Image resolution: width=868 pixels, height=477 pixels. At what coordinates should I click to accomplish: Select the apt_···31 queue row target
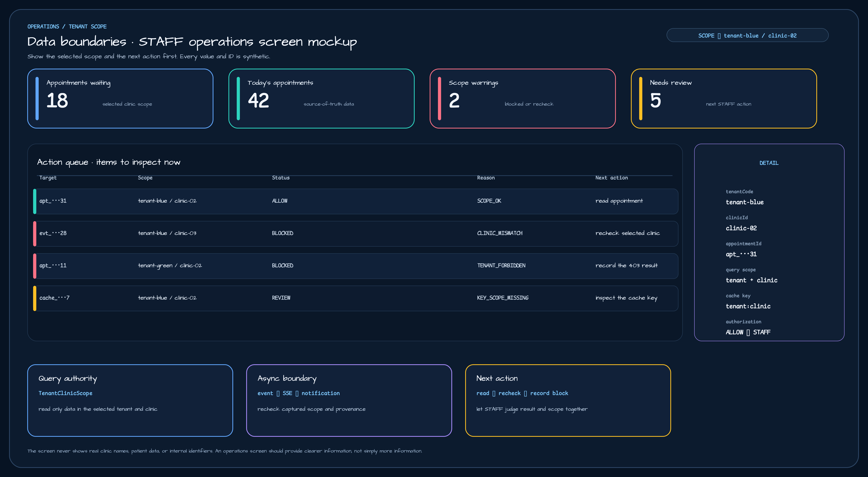[53, 201]
